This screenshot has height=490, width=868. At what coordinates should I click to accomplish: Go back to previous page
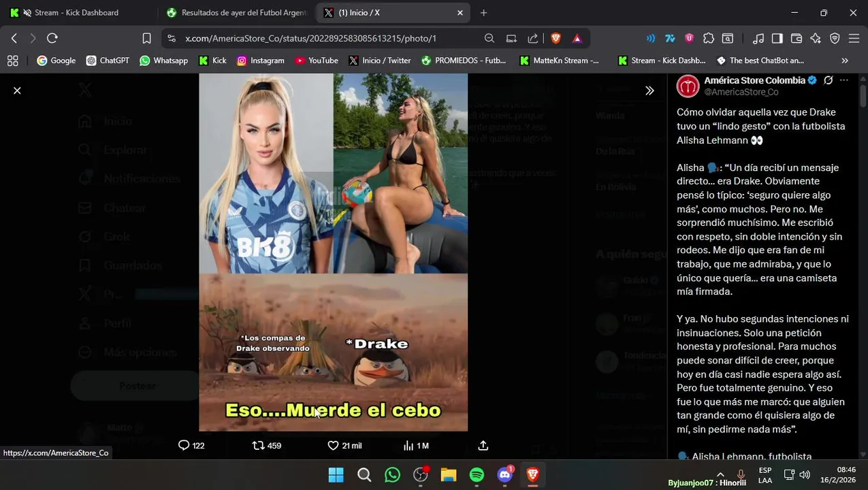tap(14, 38)
